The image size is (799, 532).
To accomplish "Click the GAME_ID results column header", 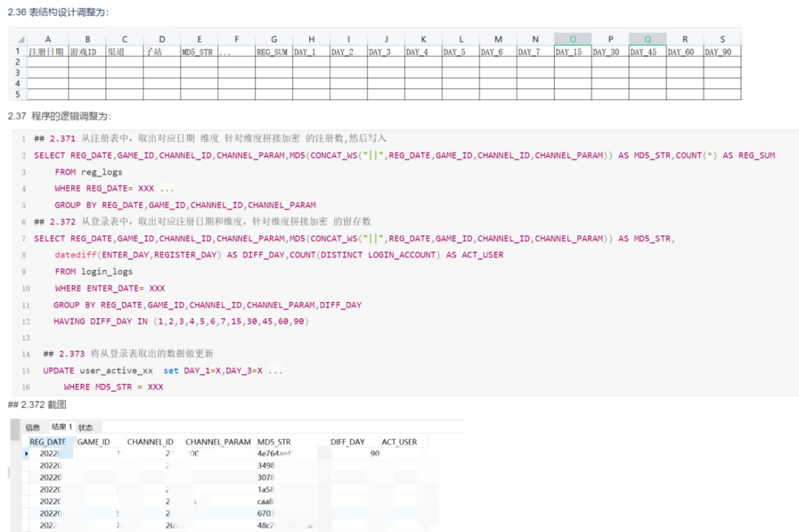I will [x=94, y=442].
